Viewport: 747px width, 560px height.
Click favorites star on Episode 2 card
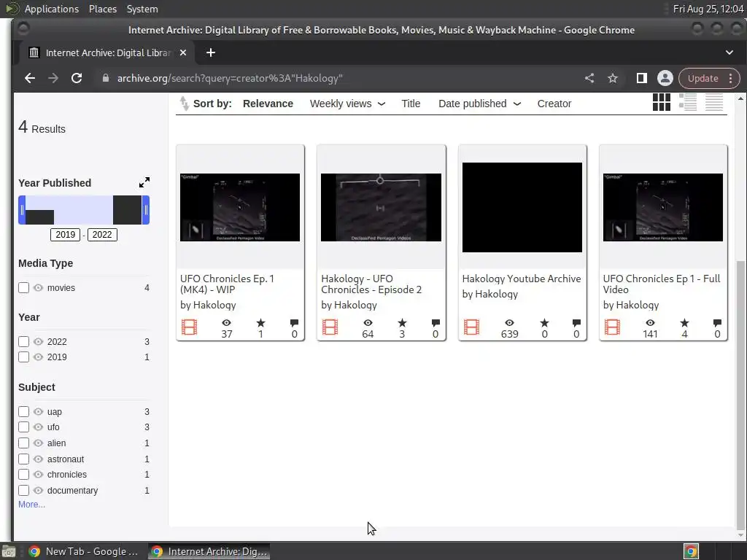point(402,323)
